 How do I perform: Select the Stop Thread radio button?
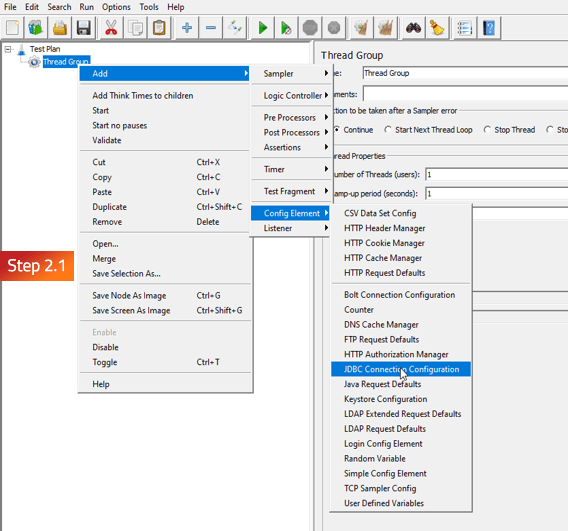point(487,129)
